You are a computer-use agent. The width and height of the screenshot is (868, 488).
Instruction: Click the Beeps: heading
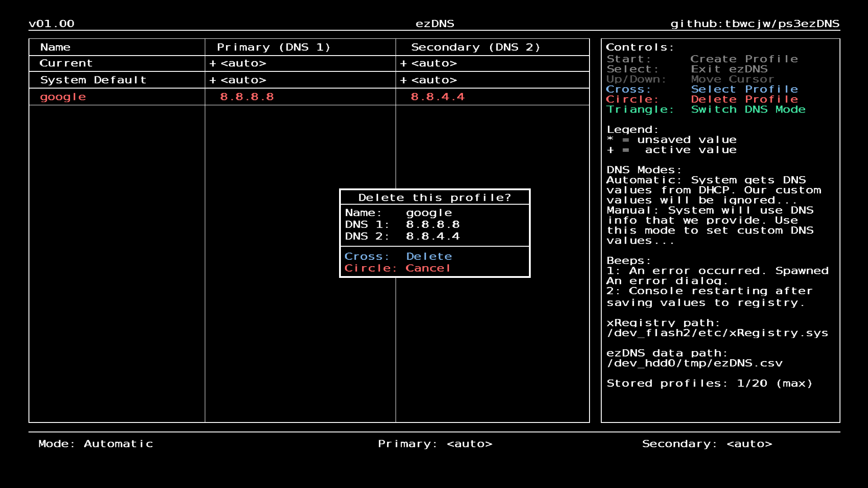628,261
